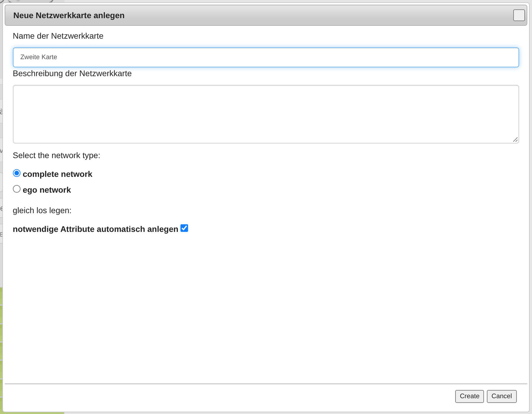Click the green background strip behind dialog
This screenshot has height=414, width=532.
click(x=1, y=348)
